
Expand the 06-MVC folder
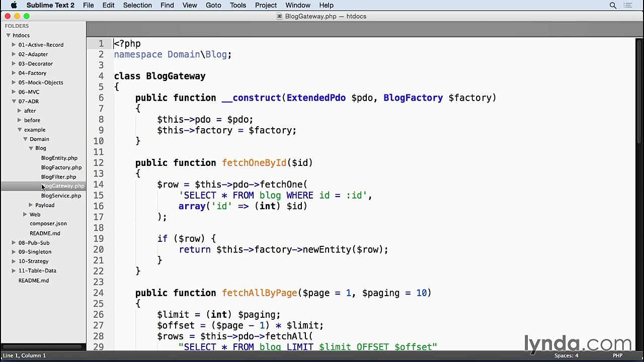[x=14, y=92]
